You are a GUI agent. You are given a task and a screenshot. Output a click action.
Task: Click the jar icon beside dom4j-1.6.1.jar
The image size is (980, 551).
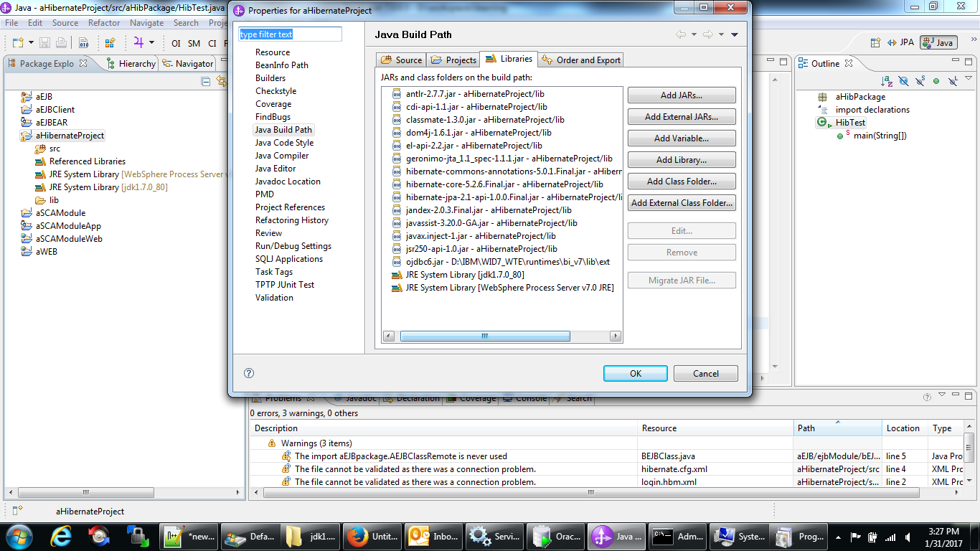[397, 133]
